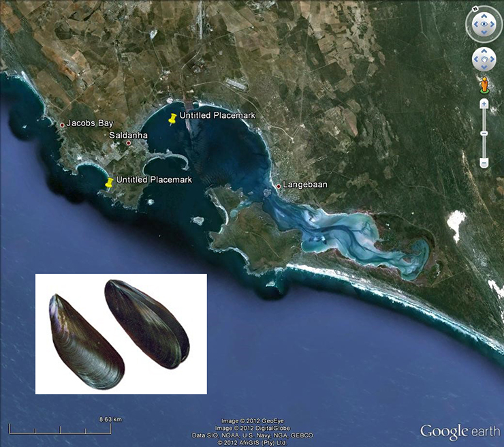Pan map left with move joystick arrow
The image size is (504, 447).
[x=475, y=60]
